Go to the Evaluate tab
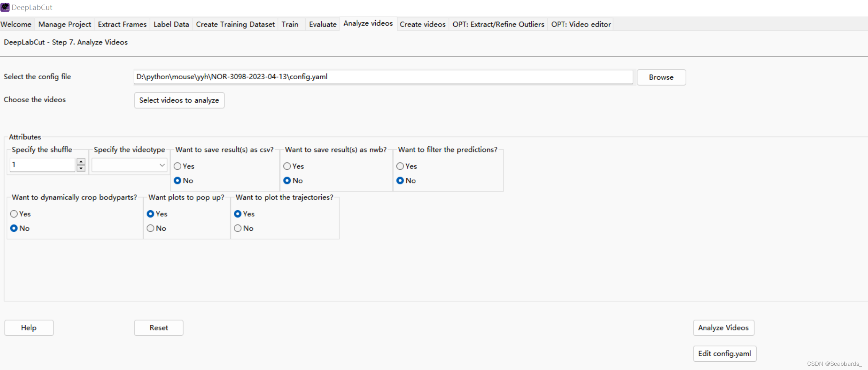The image size is (868, 370). pyautogui.click(x=322, y=25)
